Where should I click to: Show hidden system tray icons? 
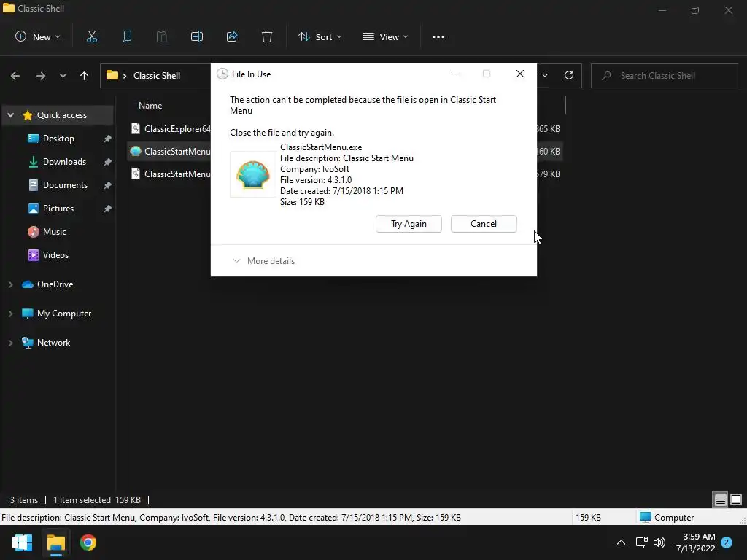(x=621, y=542)
